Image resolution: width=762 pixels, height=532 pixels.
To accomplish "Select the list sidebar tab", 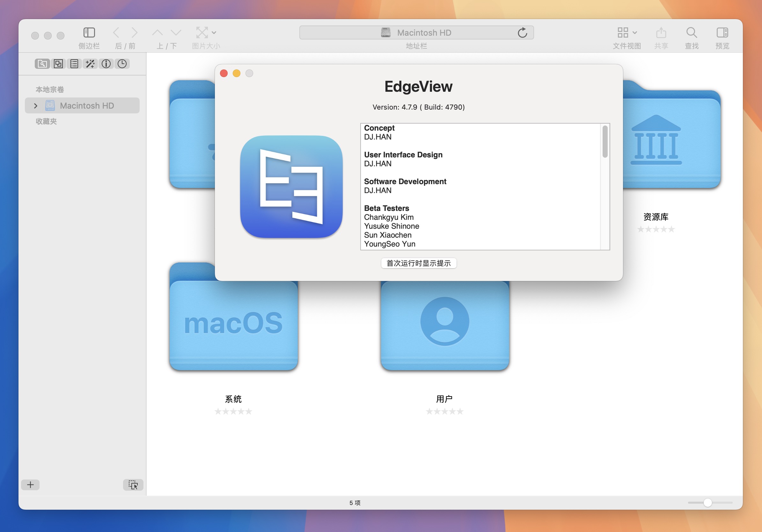I will [x=74, y=64].
